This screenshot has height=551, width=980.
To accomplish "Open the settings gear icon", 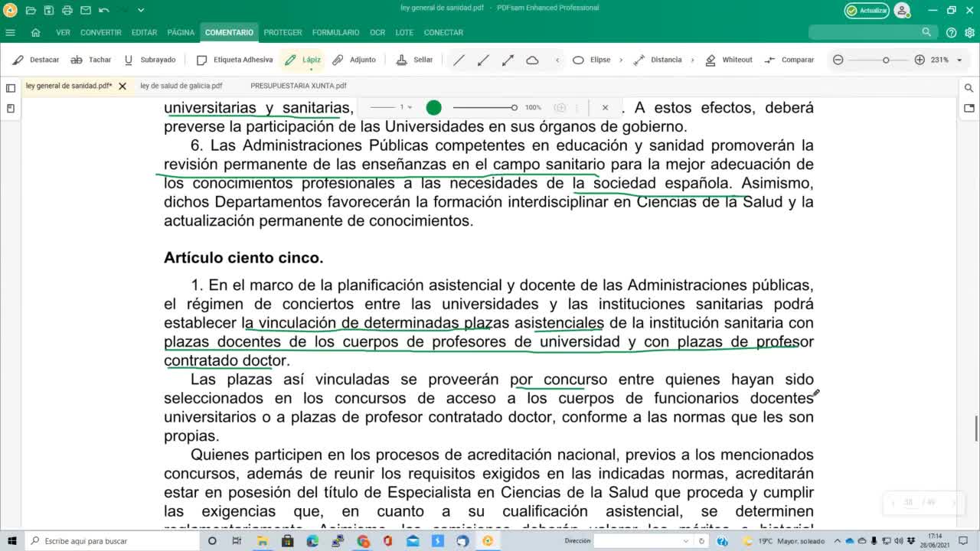I will [x=969, y=32].
